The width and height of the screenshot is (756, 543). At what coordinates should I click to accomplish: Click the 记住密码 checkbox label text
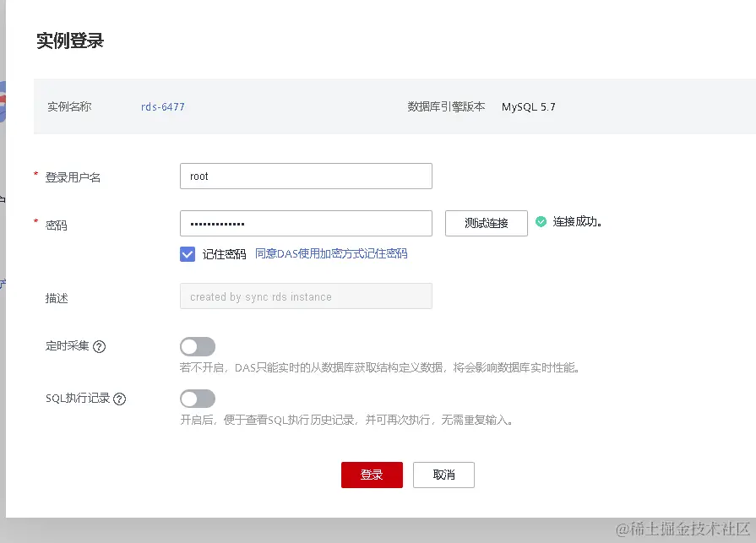click(x=224, y=254)
